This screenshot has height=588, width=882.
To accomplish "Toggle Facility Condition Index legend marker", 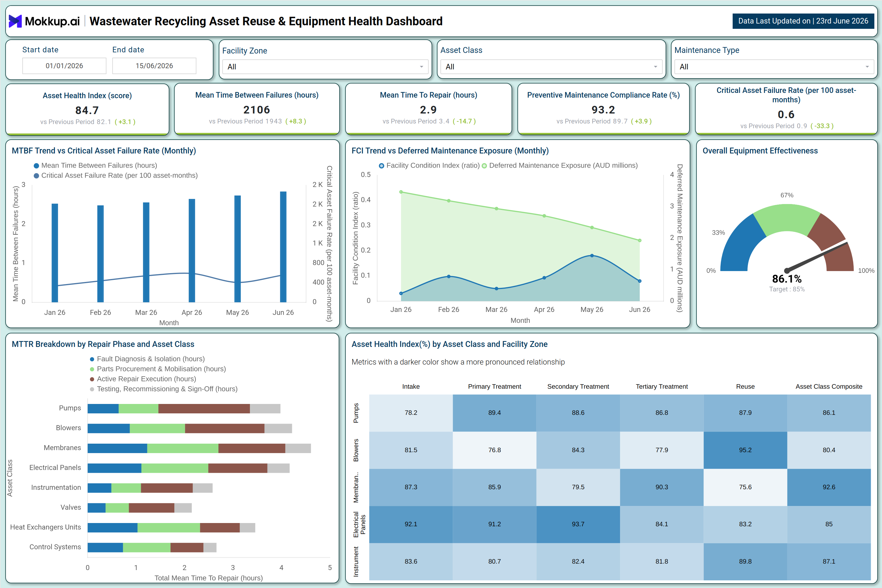I will (x=381, y=166).
